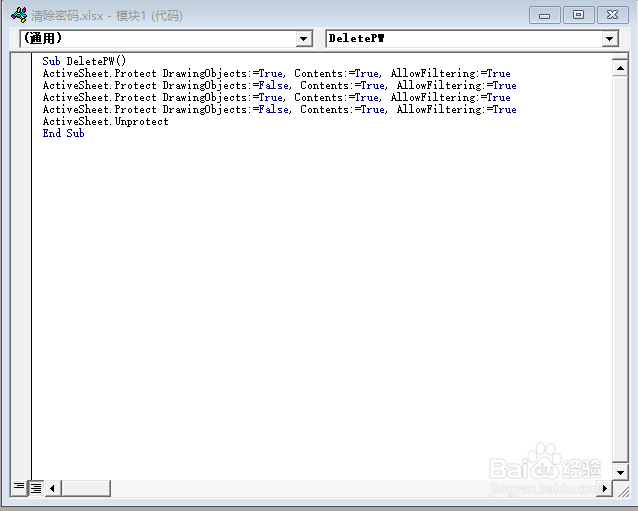This screenshot has width=638, height=511.
Task: Click the ActiveSheet.Unprotect line
Action: coord(105,122)
